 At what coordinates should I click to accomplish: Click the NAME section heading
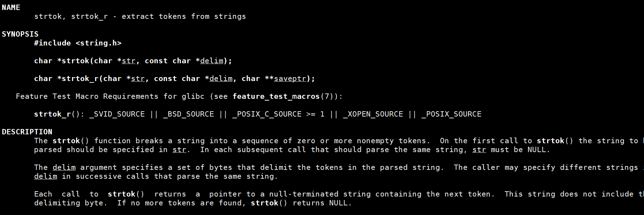[11, 7]
